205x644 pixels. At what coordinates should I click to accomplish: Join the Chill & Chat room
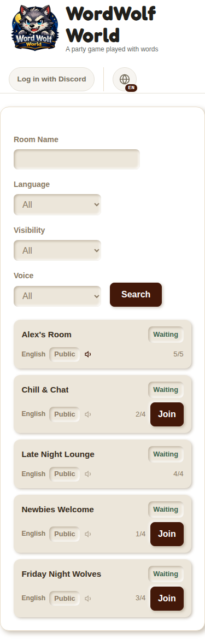pos(167,414)
